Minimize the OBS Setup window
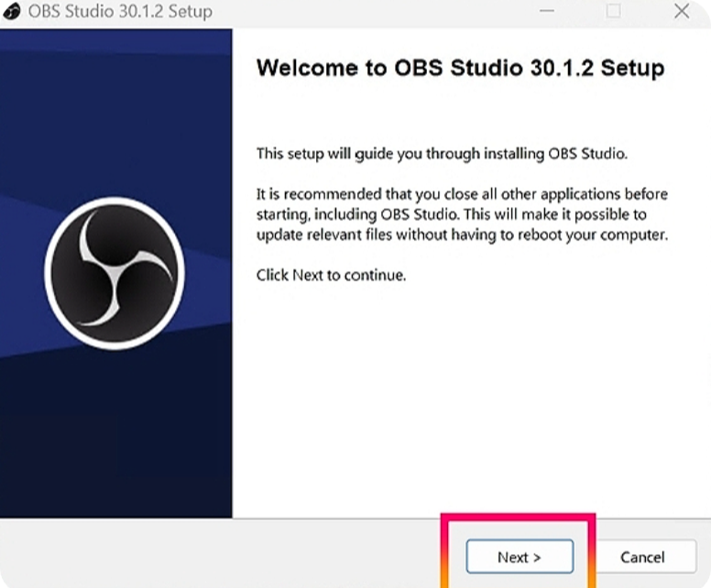711x588 pixels. (x=547, y=11)
